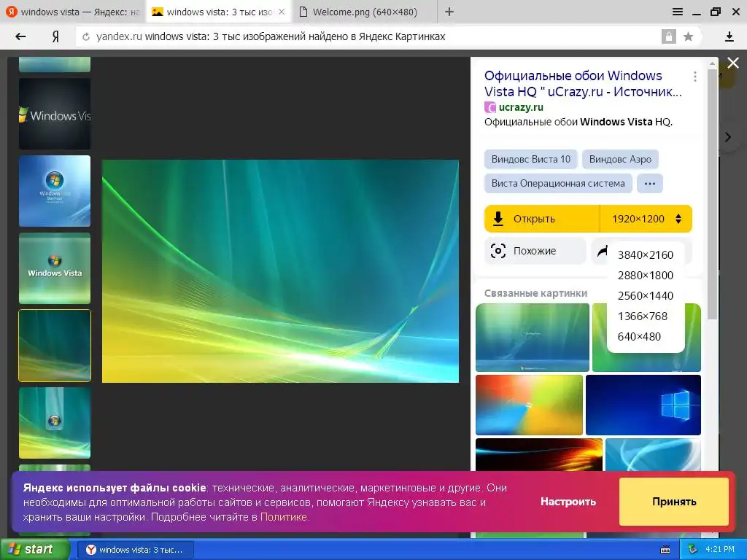Switch to the Welcome.png (640×480) tab
The height and width of the screenshot is (560, 747).
[365, 12]
